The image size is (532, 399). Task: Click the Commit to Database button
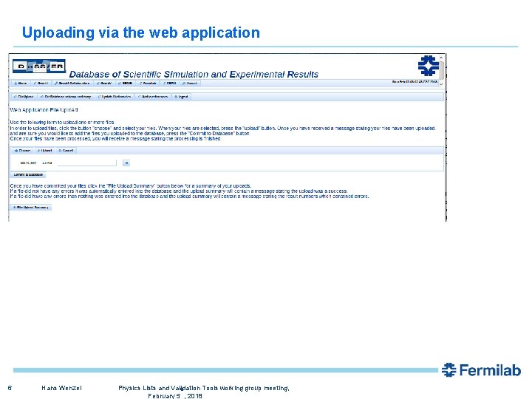28,174
